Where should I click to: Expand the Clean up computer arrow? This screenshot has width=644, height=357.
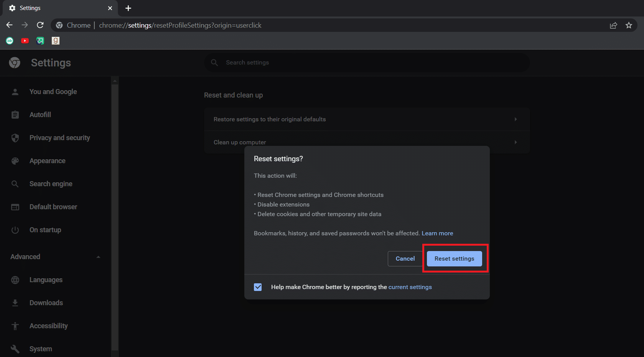pos(516,142)
